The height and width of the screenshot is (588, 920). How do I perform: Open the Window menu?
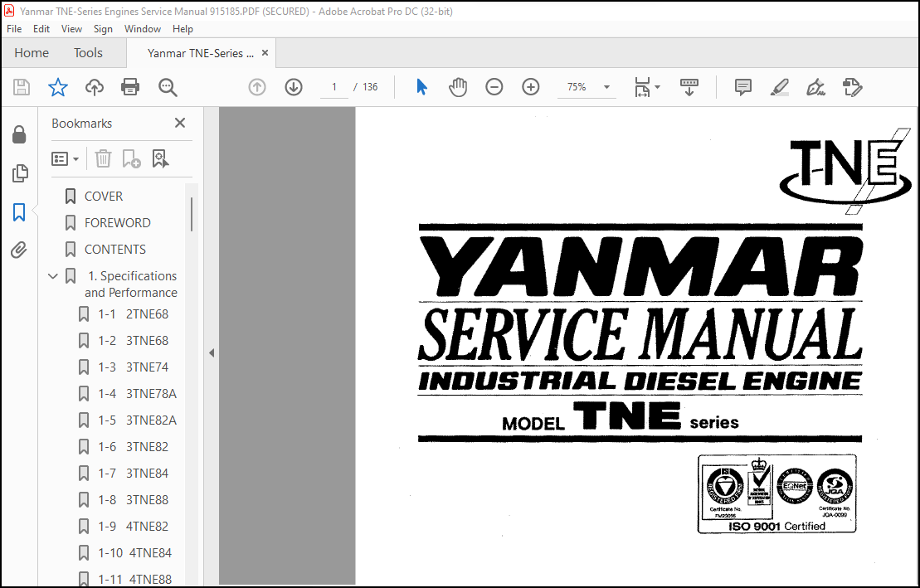pyautogui.click(x=143, y=29)
